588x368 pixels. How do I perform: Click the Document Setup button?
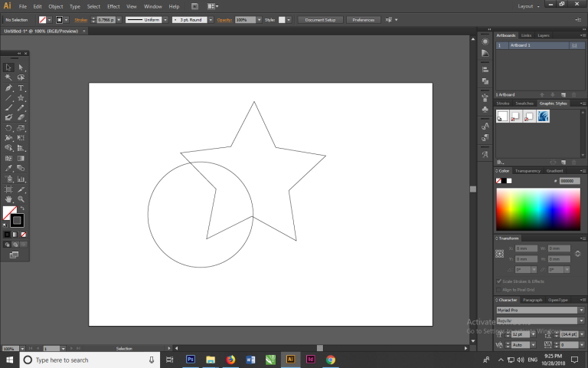(x=319, y=19)
